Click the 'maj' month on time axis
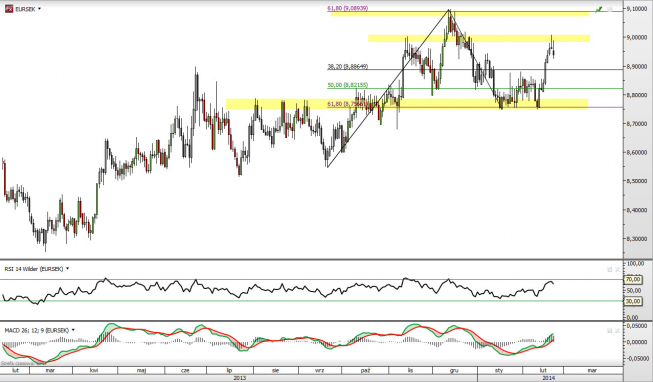Image resolution: width=653 pixels, height=382 pixels. (141, 370)
